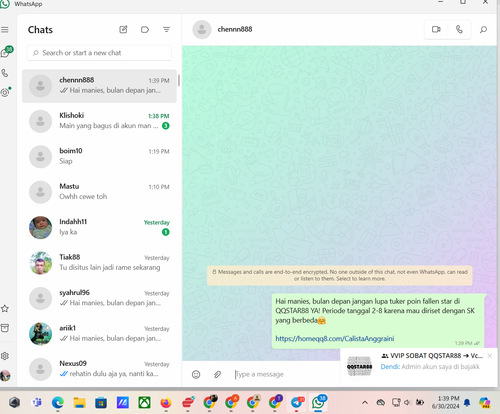Search within the chennn888 conversation

[x=483, y=30]
